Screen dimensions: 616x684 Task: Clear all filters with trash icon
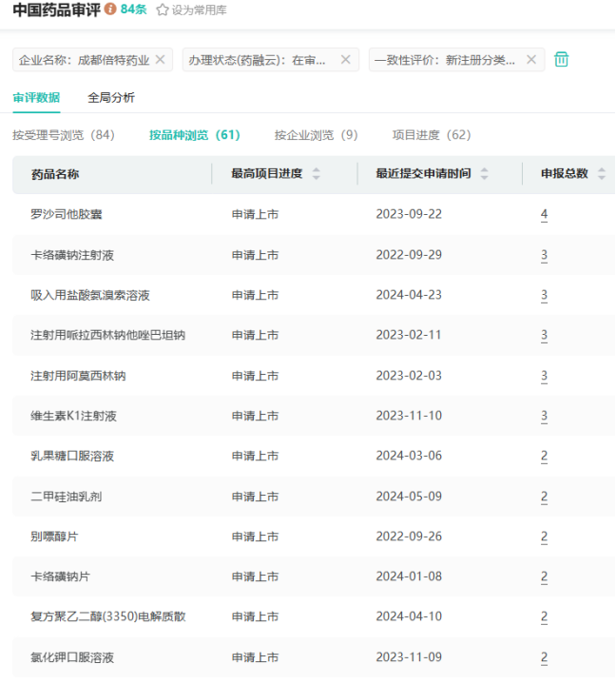click(562, 60)
